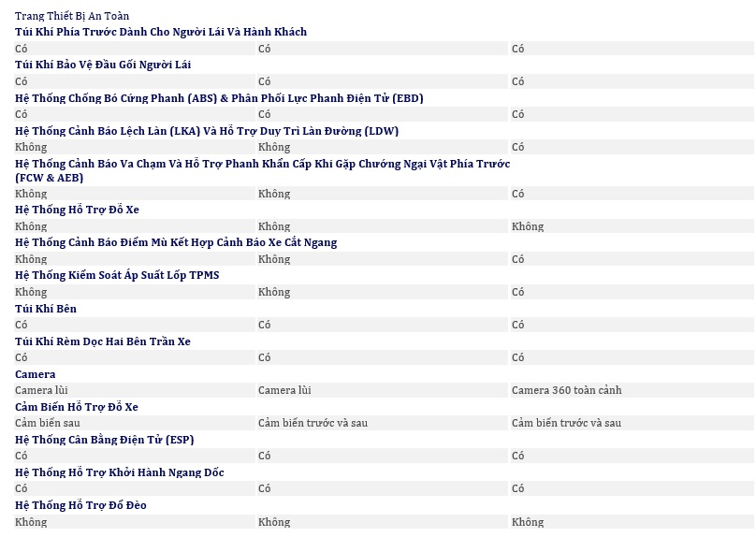Click the TPMS tire pressure heading
Viewport: 756px width, 537px height.
(117, 275)
